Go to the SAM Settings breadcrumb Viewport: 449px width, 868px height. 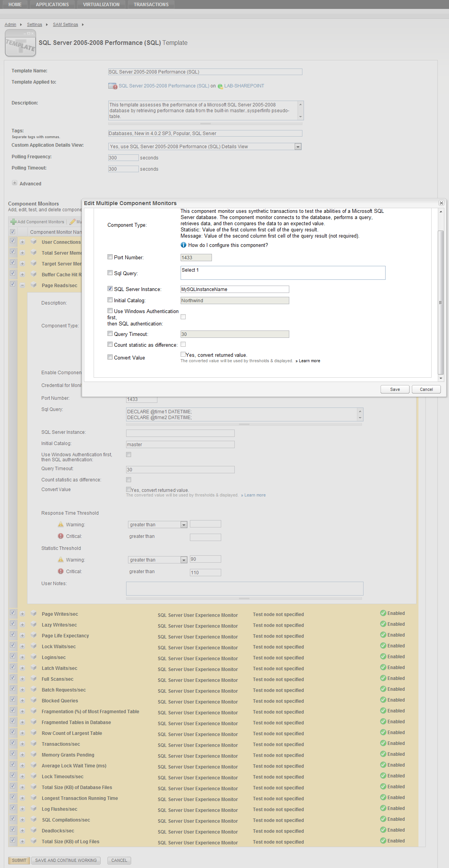pyautogui.click(x=65, y=24)
